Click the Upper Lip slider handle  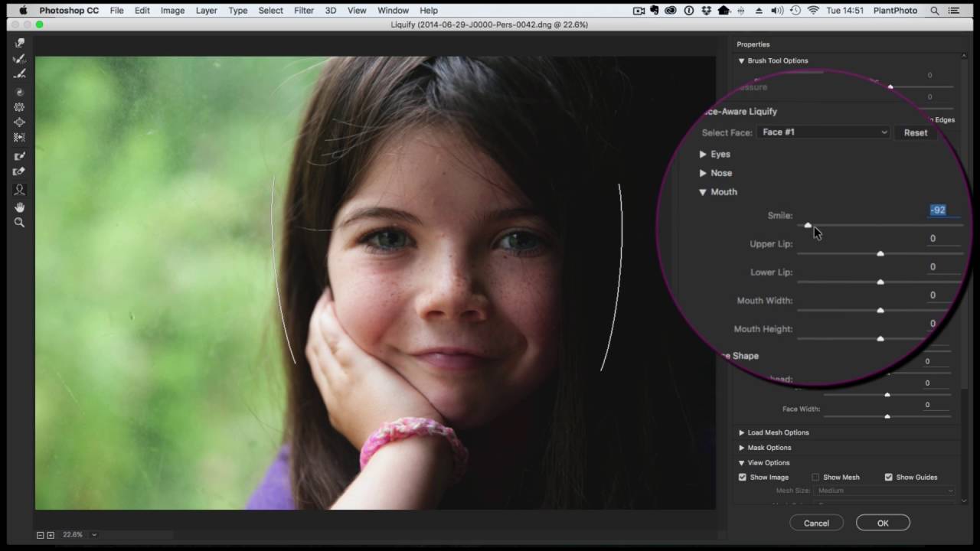880,253
